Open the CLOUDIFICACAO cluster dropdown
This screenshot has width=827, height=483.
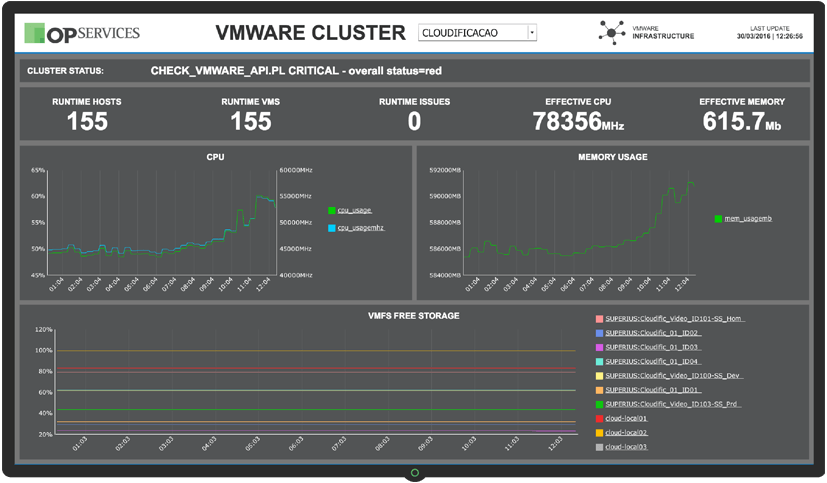coord(477,33)
